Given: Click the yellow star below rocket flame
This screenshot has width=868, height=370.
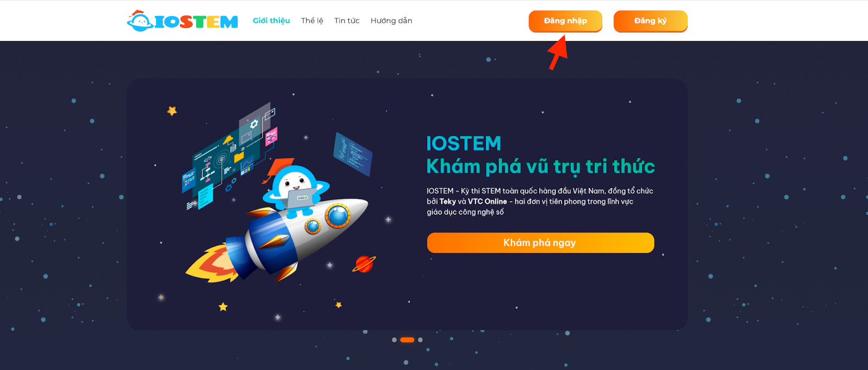Looking at the screenshot, I should point(223,307).
